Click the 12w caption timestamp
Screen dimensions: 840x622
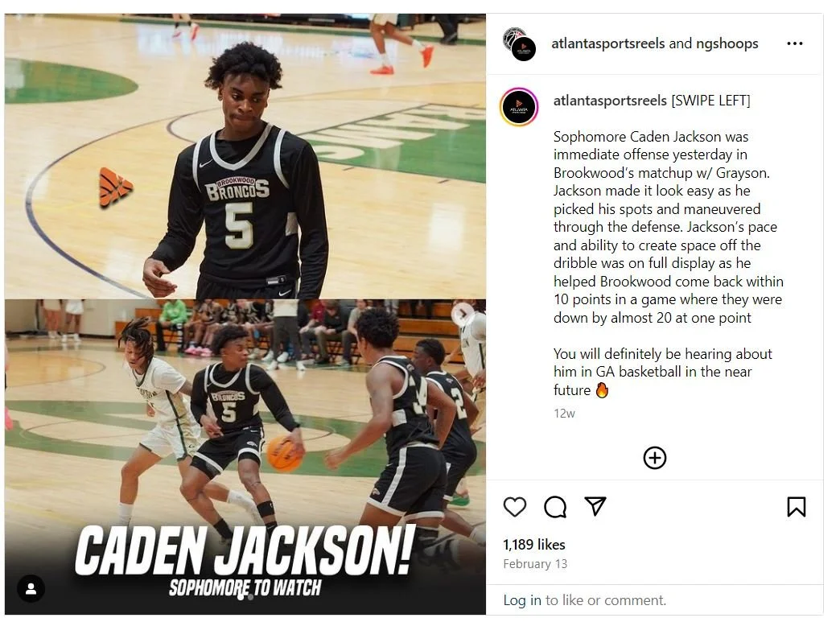point(564,414)
